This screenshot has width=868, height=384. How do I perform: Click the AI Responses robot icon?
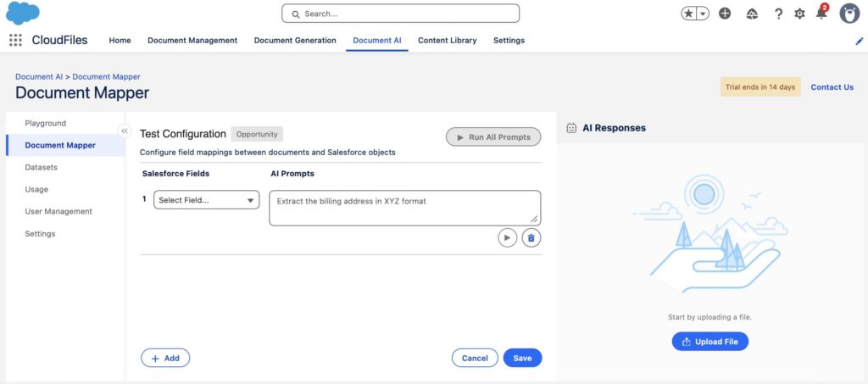point(571,128)
